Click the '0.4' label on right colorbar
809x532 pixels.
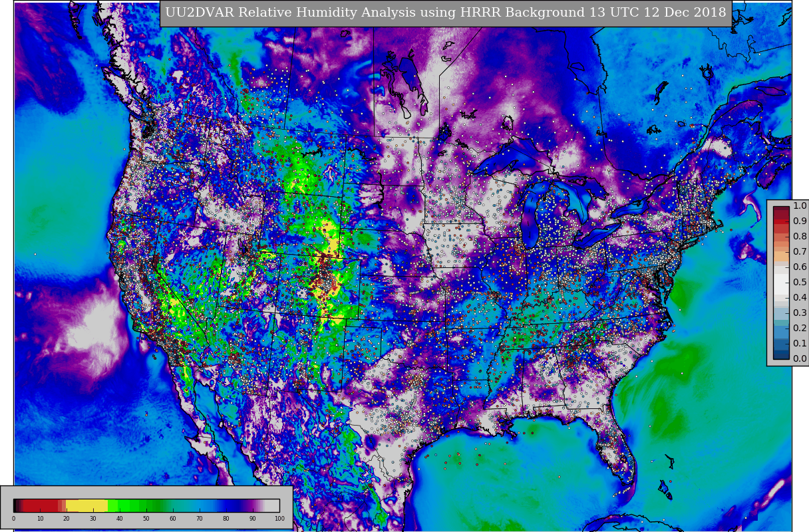800,298
